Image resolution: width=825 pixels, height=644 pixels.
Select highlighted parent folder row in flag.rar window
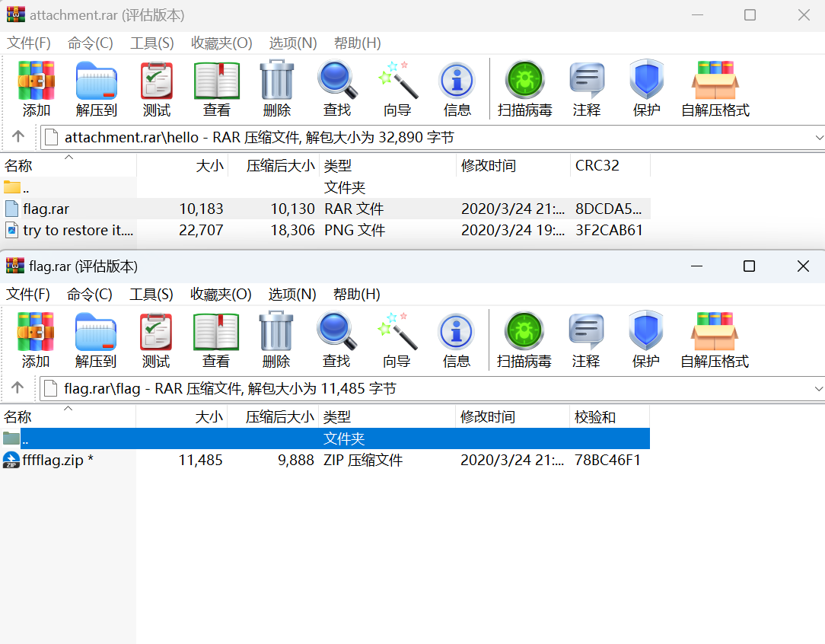pyautogui.click(x=325, y=438)
